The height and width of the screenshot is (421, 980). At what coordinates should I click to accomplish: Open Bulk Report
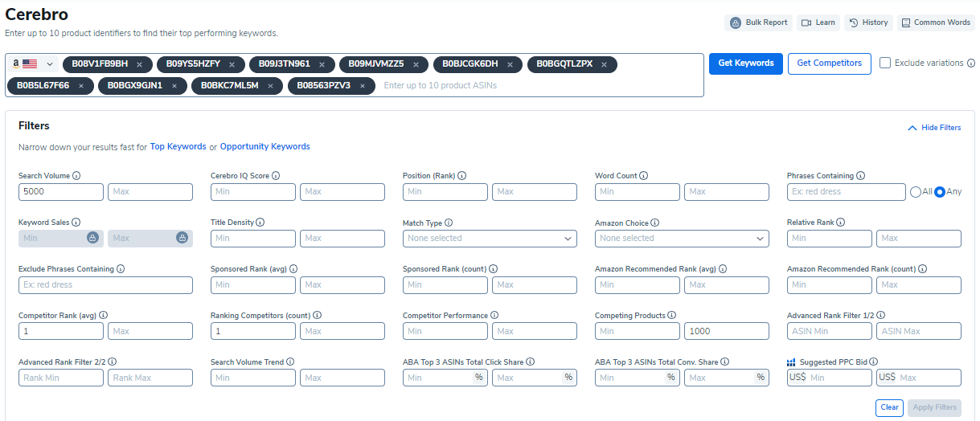point(759,22)
